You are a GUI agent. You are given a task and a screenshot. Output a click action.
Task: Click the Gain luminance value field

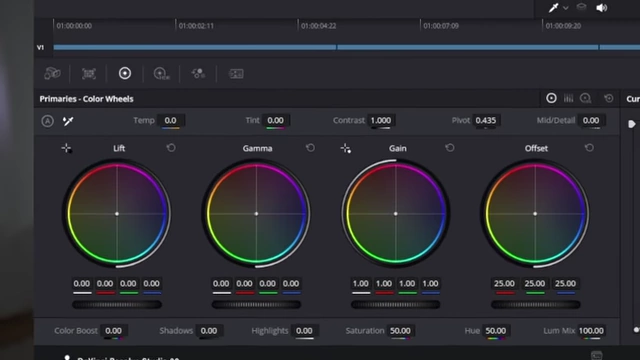[x=360, y=283]
